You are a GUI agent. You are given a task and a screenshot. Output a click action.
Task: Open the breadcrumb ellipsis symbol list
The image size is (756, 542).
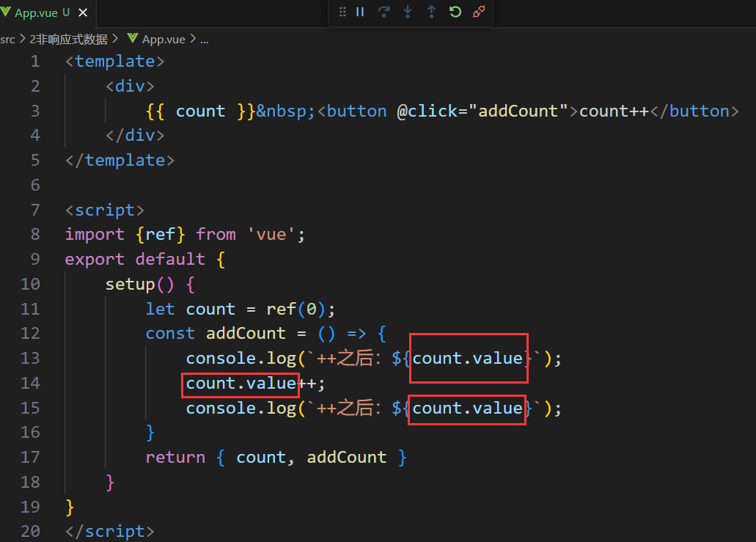[x=205, y=40]
